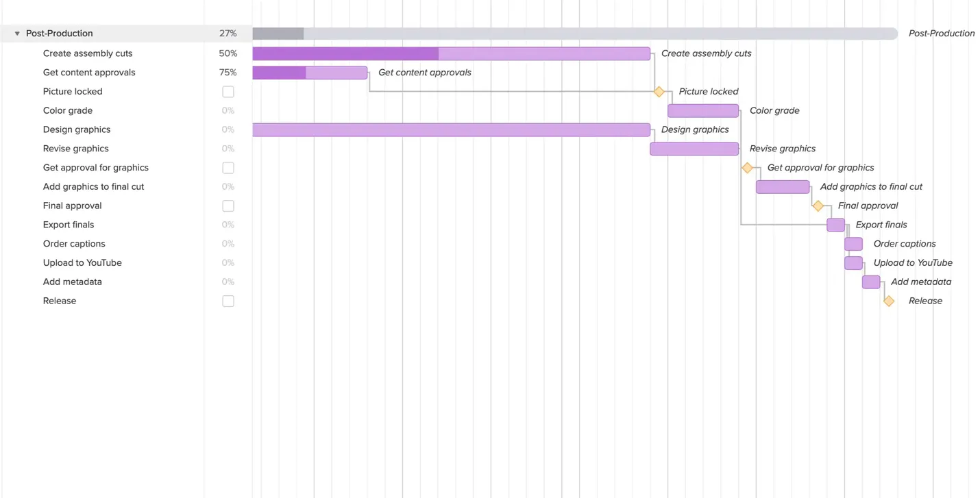Click the Export finals task bar
980x498 pixels.
(835, 225)
